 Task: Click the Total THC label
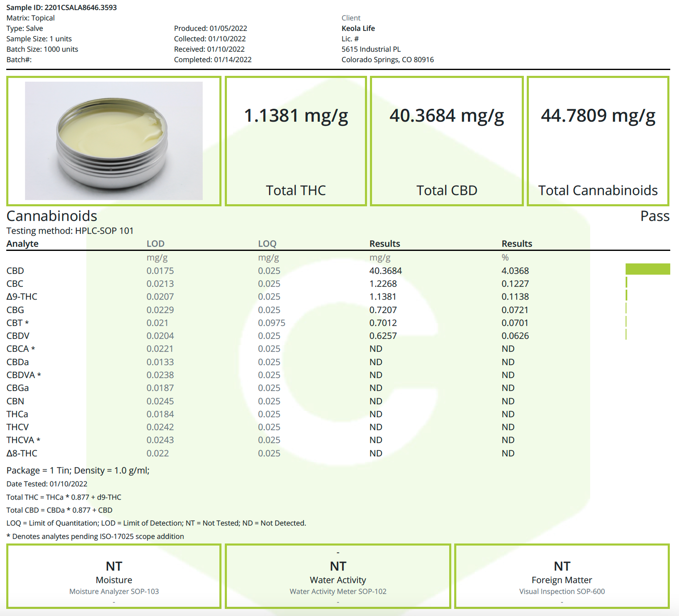click(296, 190)
